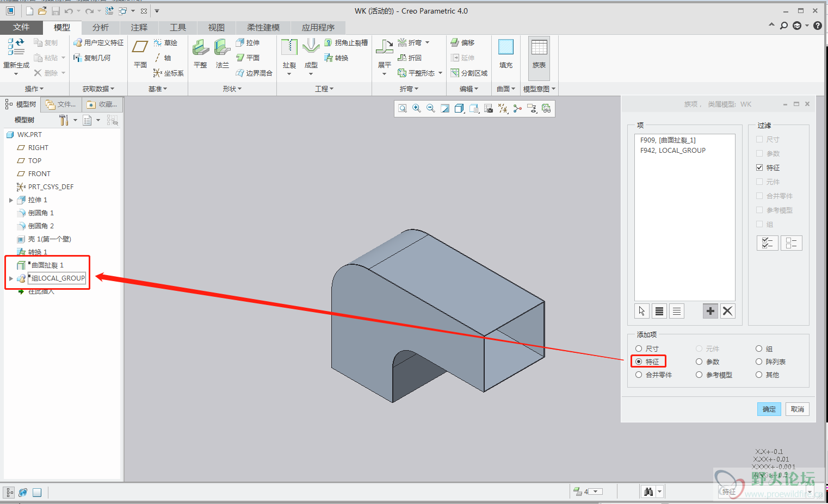828x504 pixels.
Task: Click the Regenerate (重新生成) icon
Action: click(x=16, y=47)
